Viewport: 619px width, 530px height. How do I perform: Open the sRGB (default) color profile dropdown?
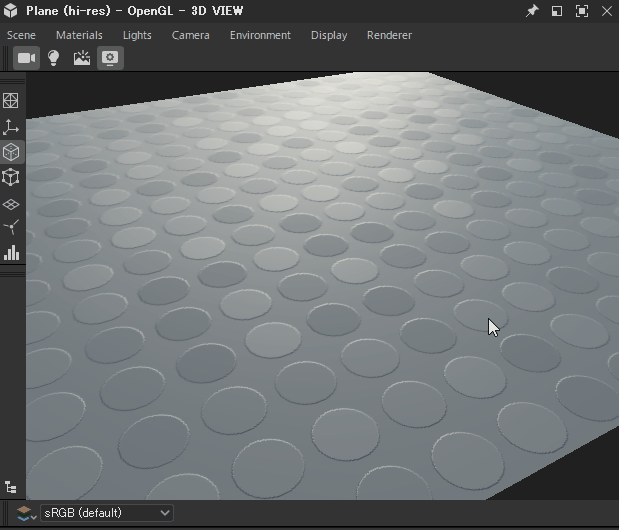106,513
